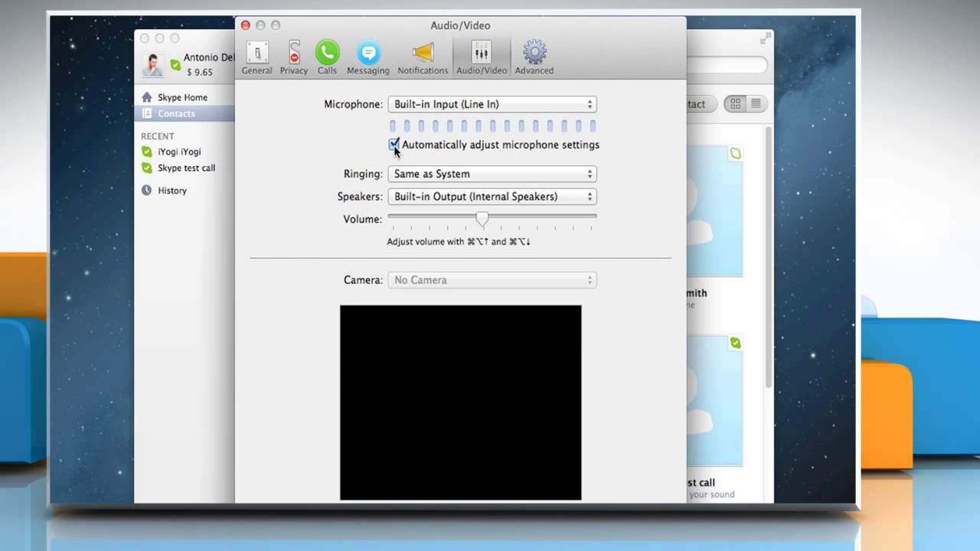Click the lower contact card status badge
The width and height of the screenshot is (980, 551).
pyautogui.click(x=735, y=343)
